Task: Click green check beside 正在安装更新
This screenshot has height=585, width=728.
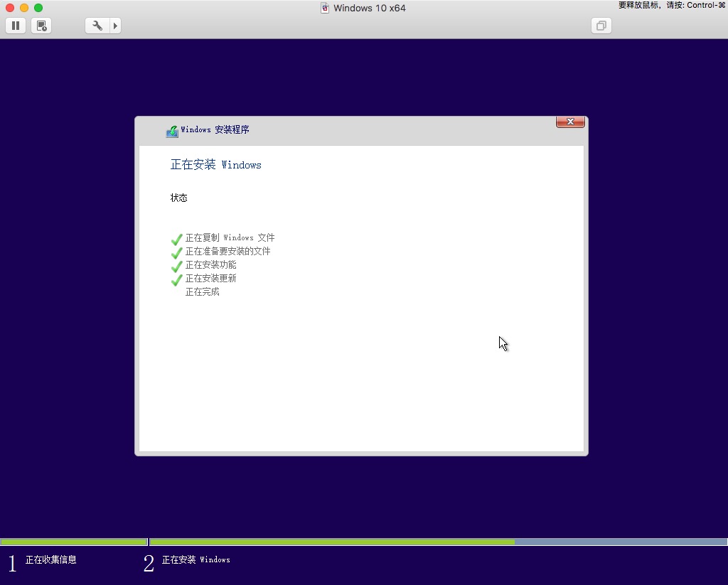Action: pos(176,279)
